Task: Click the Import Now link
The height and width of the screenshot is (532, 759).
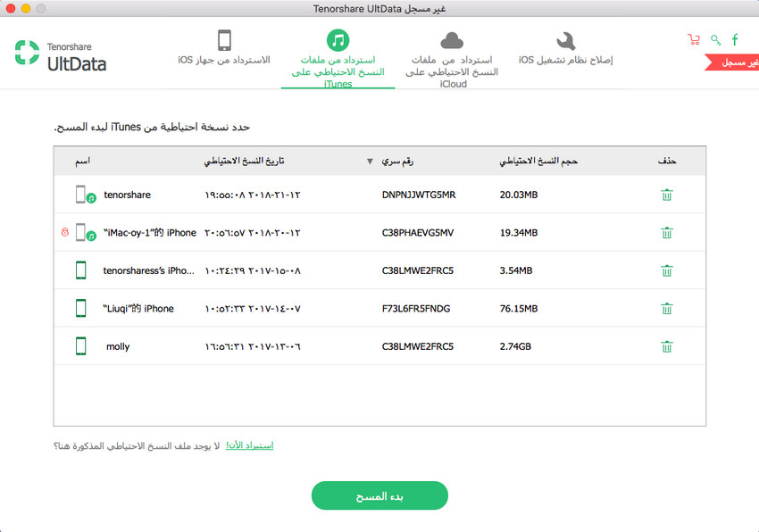Action: pyautogui.click(x=250, y=445)
